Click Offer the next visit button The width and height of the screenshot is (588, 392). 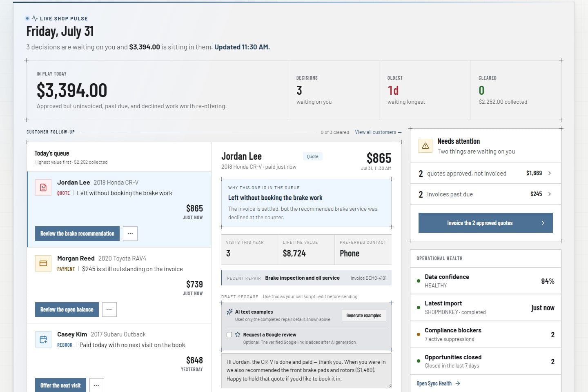[x=60, y=385]
